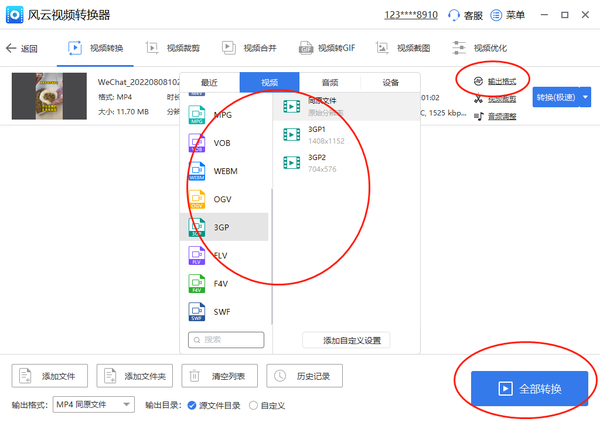Click the WeChat video thumbnail
This screenshot has width=600, height=422.
pos(49,96)
